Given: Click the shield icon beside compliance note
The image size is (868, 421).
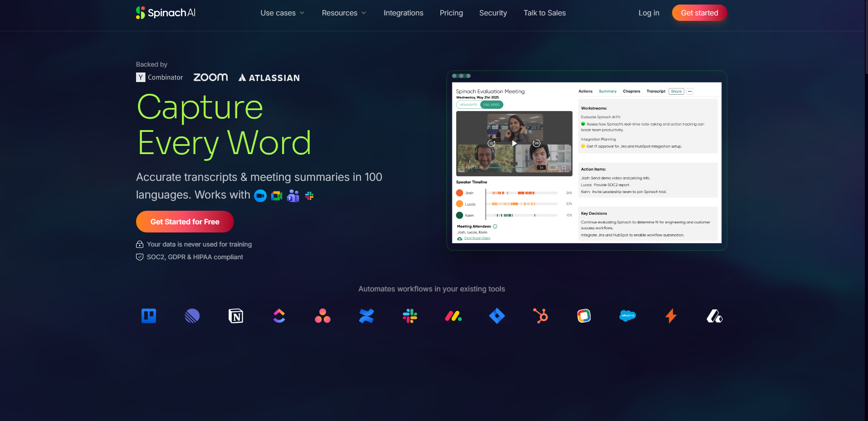Looking at the screenshot, I should (140, 257).
